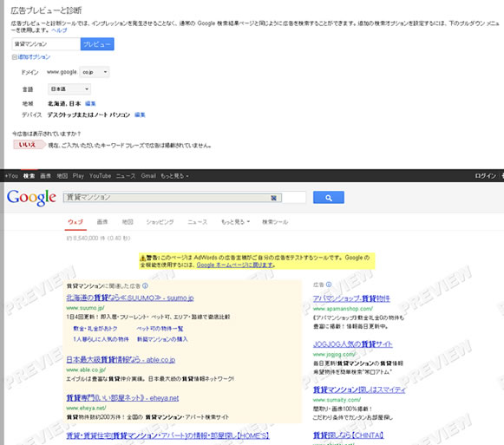Click the www.eheya.net/ green URL

click(86, 408)
